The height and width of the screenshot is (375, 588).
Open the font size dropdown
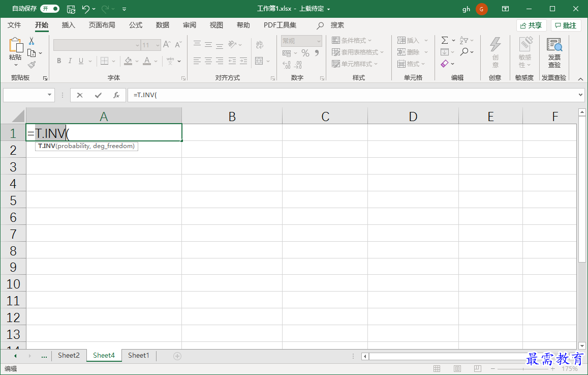pyautogui.click(x=158, y=45)
